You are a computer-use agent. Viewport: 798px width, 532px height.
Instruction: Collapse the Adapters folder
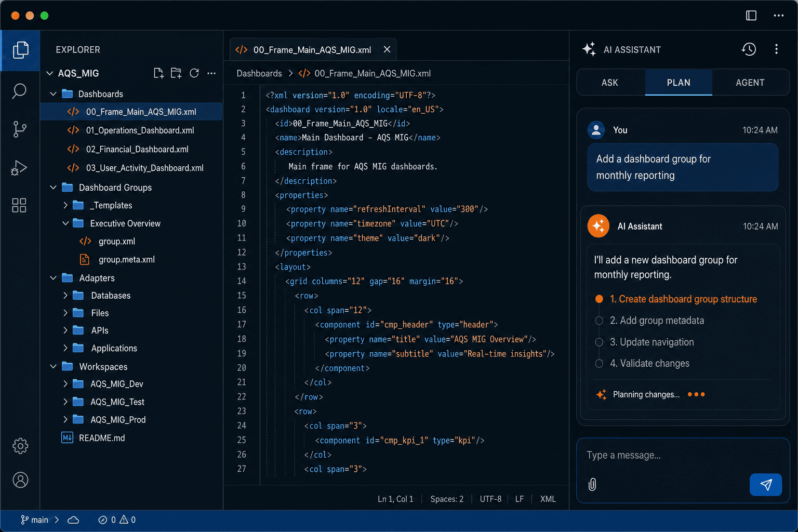pos(53,278)
